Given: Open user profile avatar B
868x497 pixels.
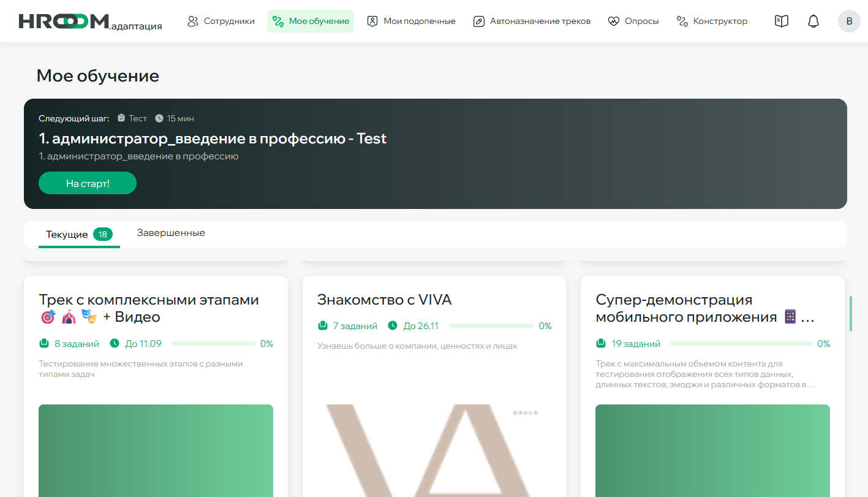Looking at the screenshot, I should [848, 21].
